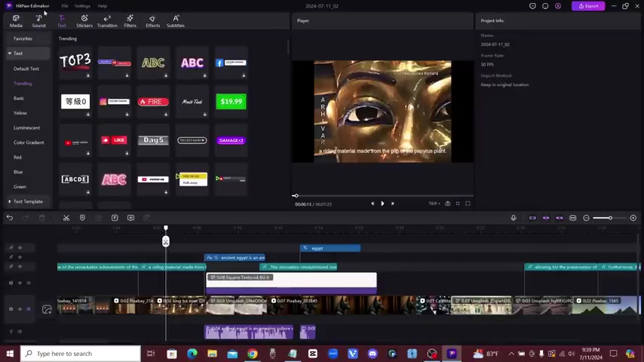Click the split scissors tool in timeline toolbar

click(x=66, y=218)
